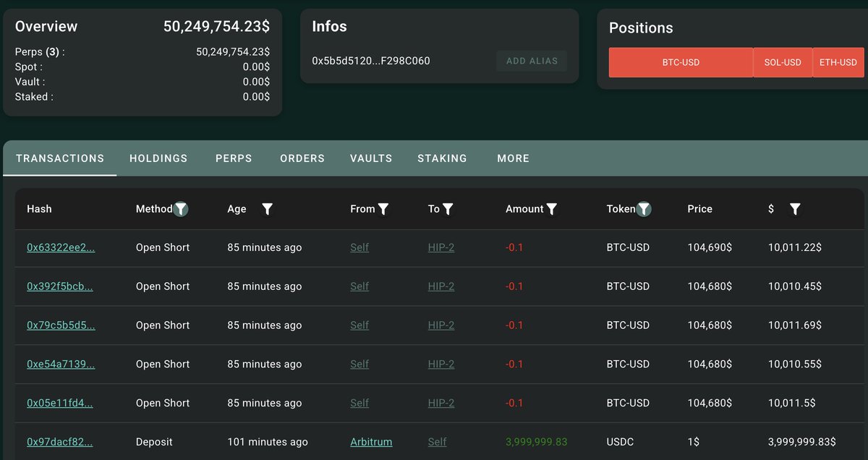Select the SOL-USD position segment
The width and height of the screenshot is (868, 460).
pos(783,62)
